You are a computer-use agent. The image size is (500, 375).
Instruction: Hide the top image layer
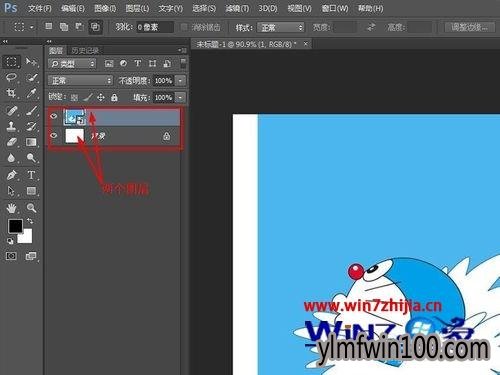pos(54,116)
